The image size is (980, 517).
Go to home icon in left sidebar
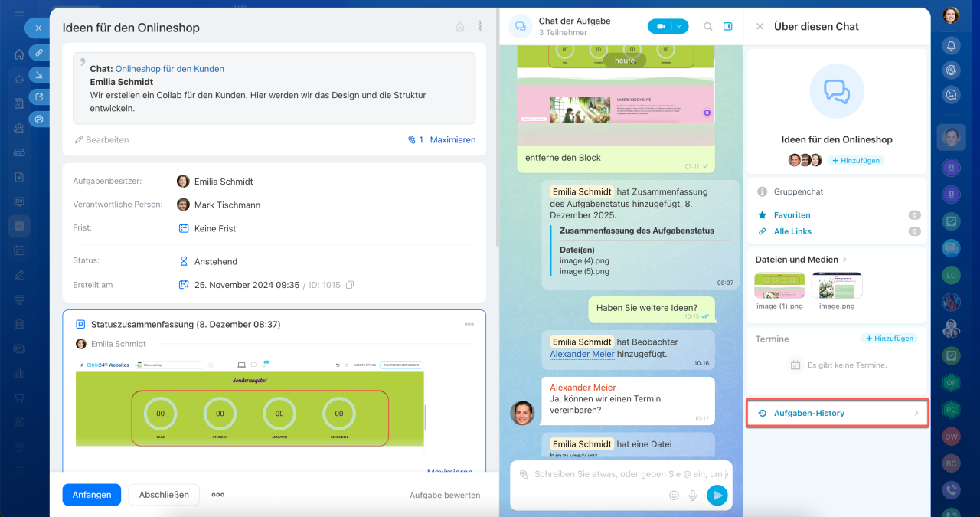pos(19,54)
